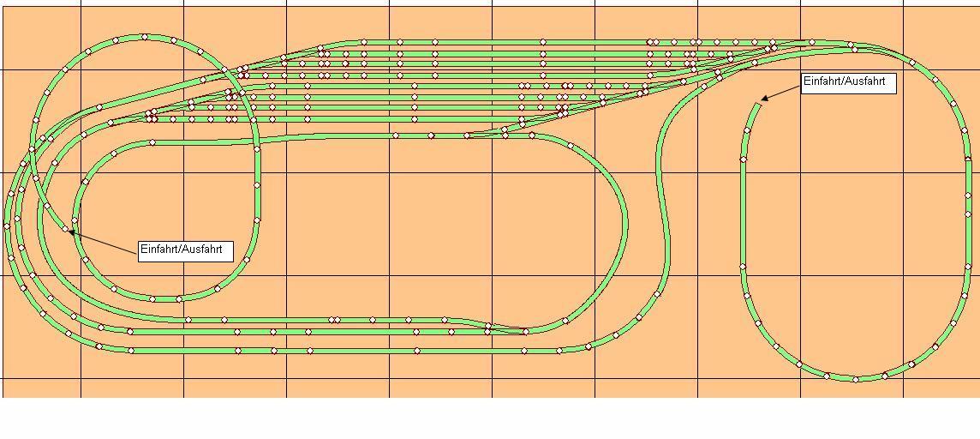Click the arrowhead of the right Einfahrt/Ausfahrt callout
Viewport: 980px width, 439px height.
[x=764, y=98]
